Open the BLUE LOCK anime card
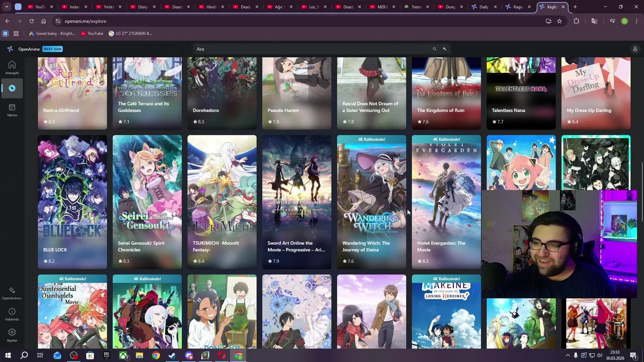 click(x=72, y=202)
